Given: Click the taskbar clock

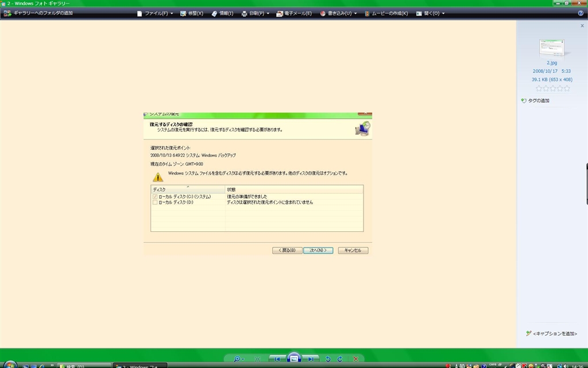Looking at the screenshot, I should pos(578,366).
